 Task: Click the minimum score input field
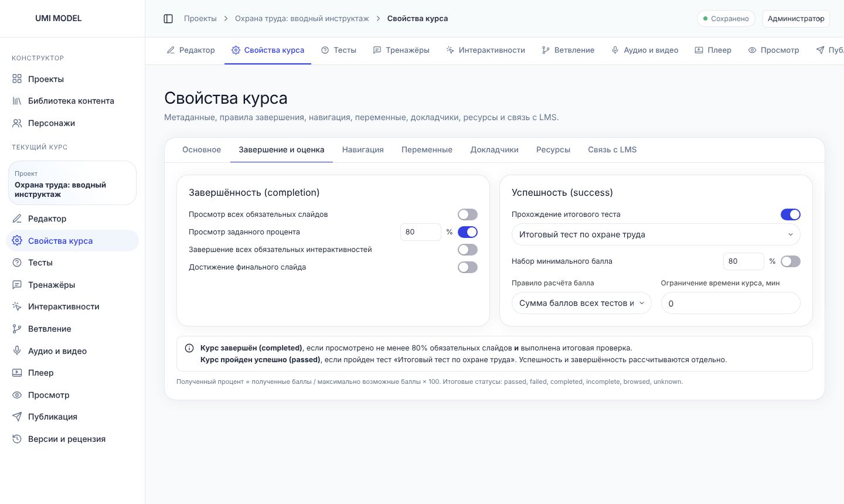point(744,261)
